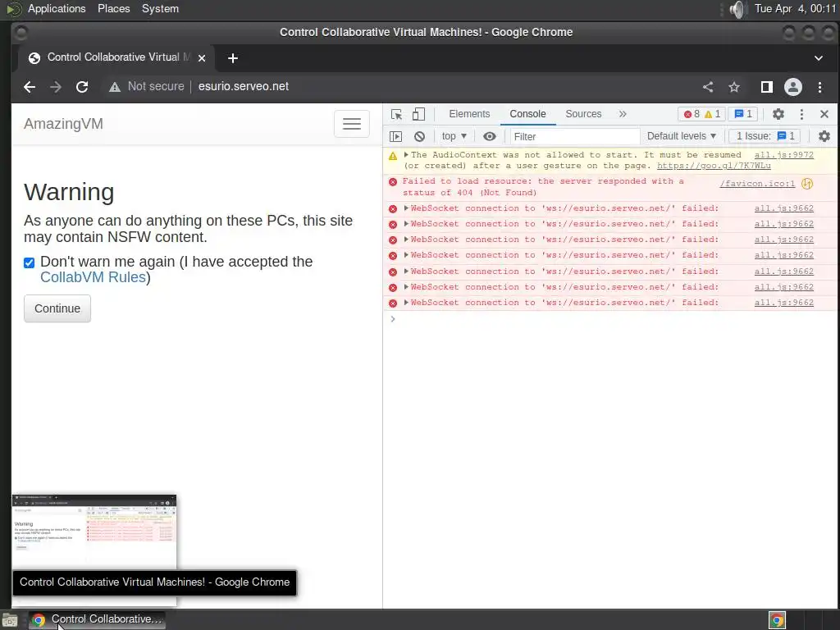The image size is (840, 630).
Task: Open DevTools customize three-dot menu
Action: 801,114
